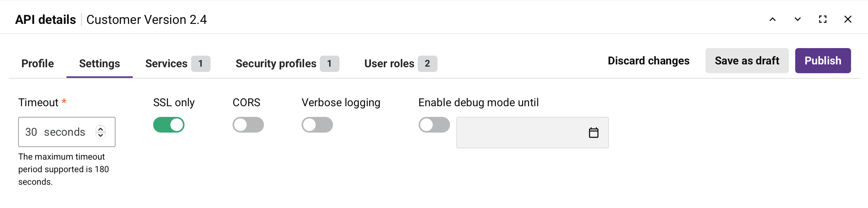Viewport: 868px width, 208px height.
Task: Click the User roles count badge
Action: 427,63
